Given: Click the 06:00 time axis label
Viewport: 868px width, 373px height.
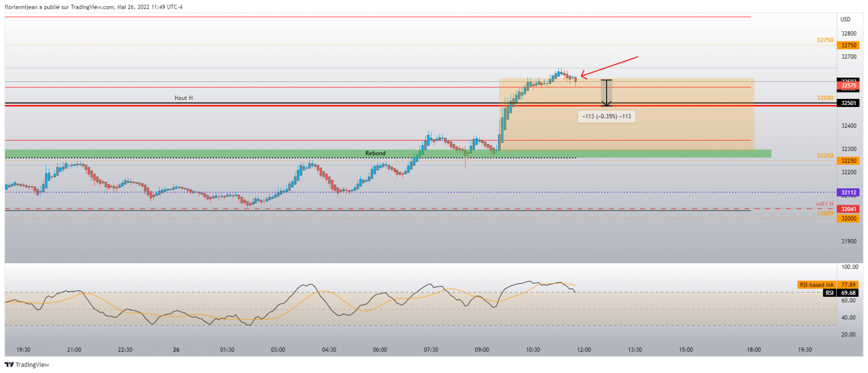Looking at the screenshot, I should (380, 350).
